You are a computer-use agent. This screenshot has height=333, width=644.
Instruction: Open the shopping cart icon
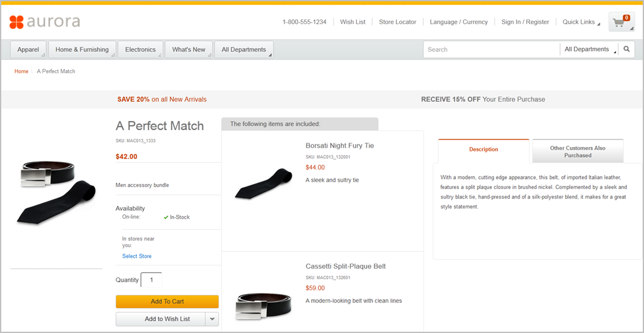pyautogui.click(x=621, y=22)
